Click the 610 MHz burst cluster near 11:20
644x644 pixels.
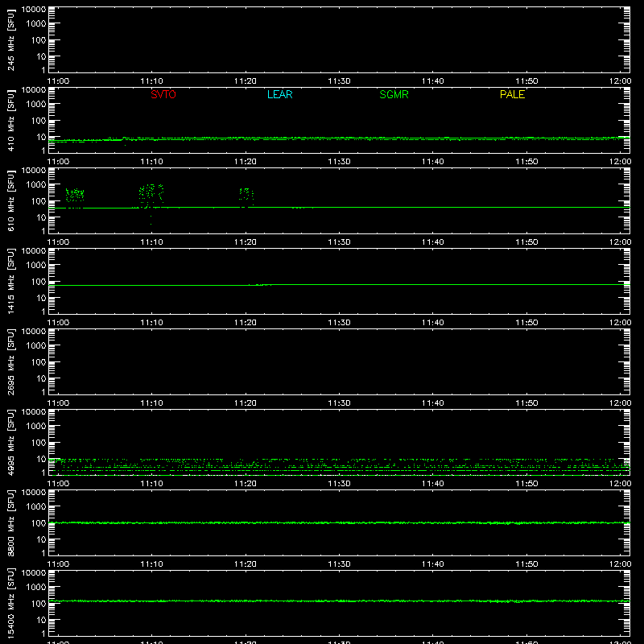246,196
